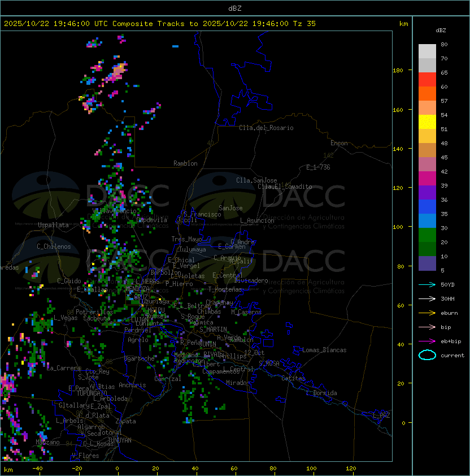Image resolution: width=470 pixels, height=476 pixels.
Task: Click the L_PAZ map label
Action: [381, 416]
